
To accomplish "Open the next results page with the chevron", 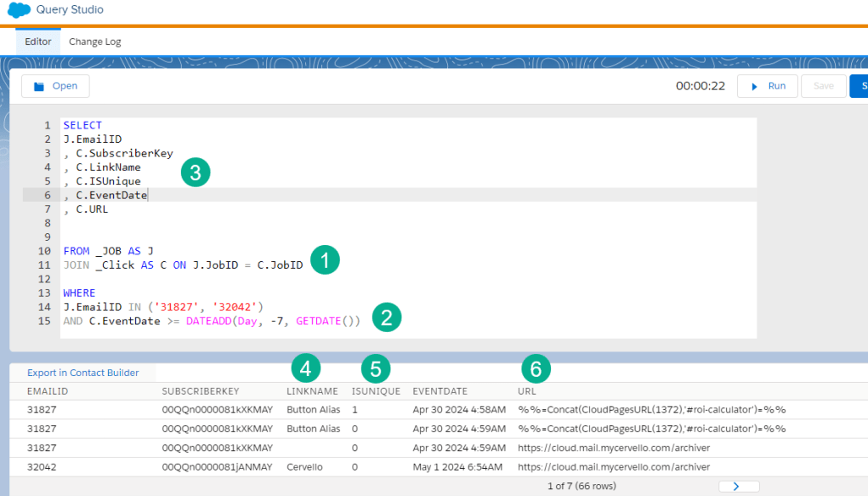I will [738, 485].
